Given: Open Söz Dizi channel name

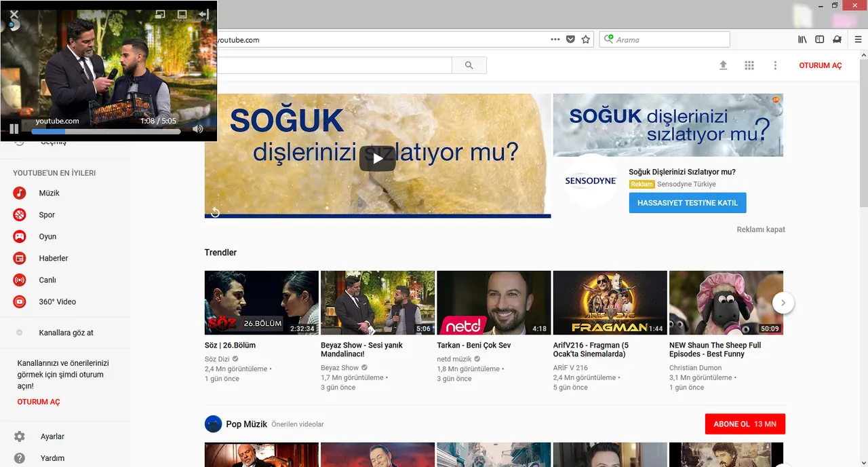Looking at the screenshot, I should (217, 359).
